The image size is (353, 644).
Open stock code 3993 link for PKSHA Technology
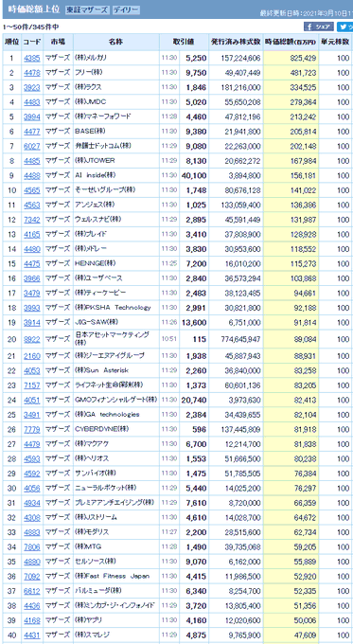tap(31, 308)
